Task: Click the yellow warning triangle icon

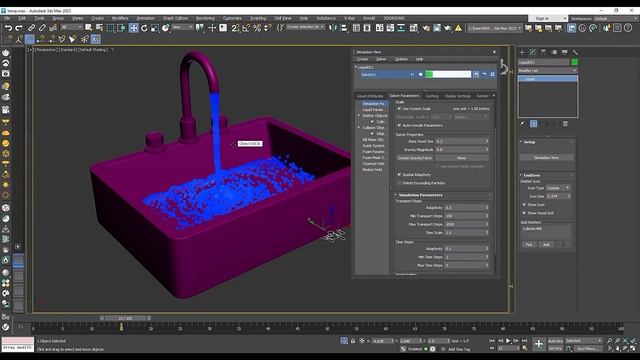Action: click(458, 28)
